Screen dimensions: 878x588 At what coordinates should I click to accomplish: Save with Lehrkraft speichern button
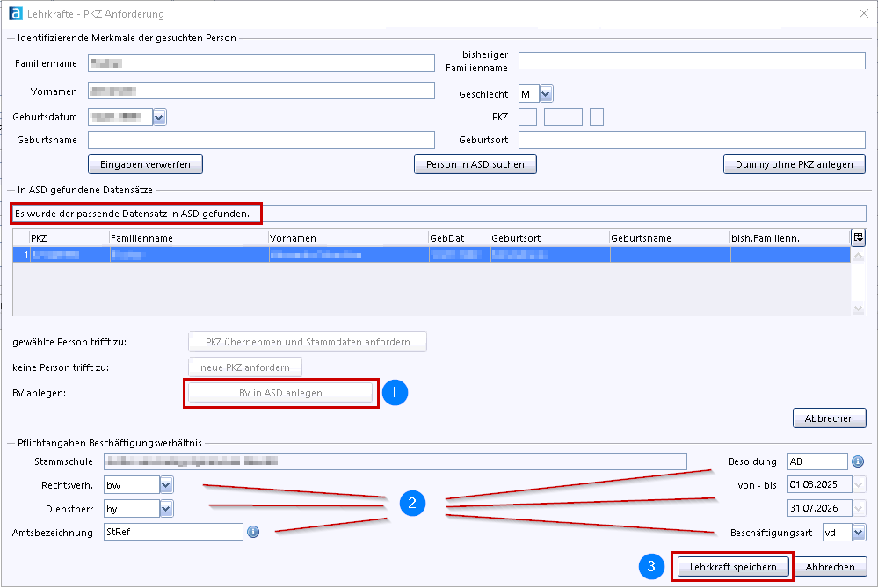733,567
